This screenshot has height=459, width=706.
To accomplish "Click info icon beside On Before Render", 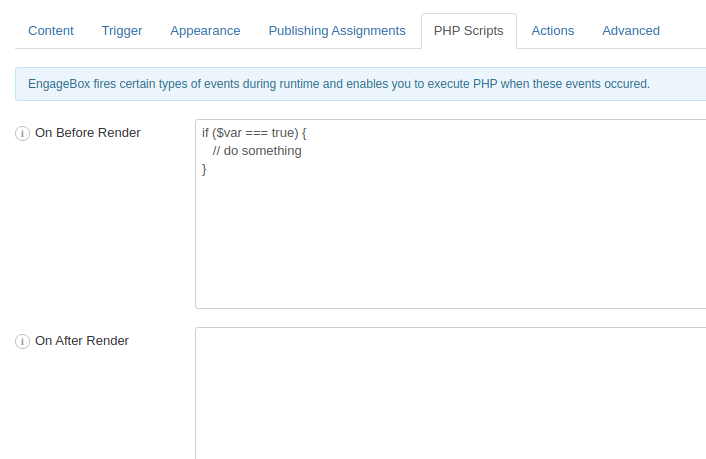I will (x=23, y=133).
